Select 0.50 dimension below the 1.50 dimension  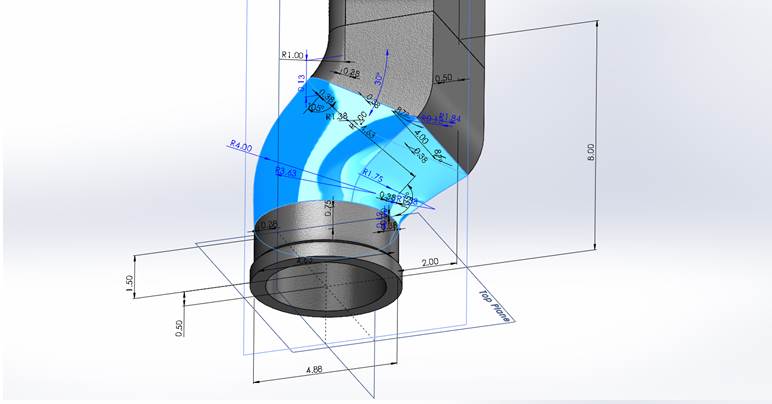[x=179, y=328]
